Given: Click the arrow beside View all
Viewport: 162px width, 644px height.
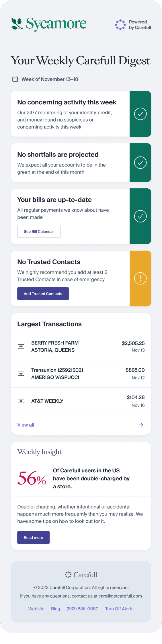Looking at the screenshot, I should tap(141, 425).
